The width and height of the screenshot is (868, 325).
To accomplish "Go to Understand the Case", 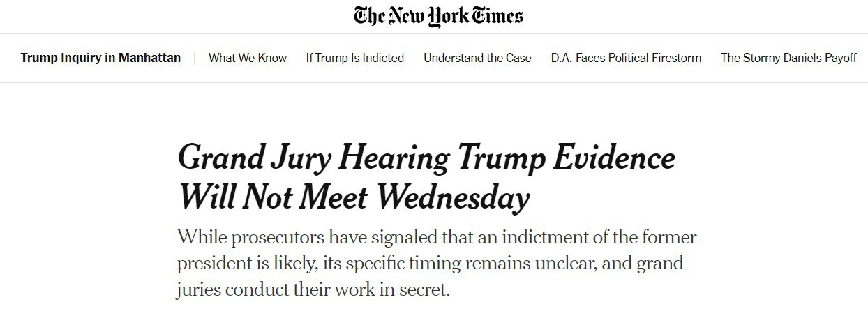I will (x=477, y=58).
